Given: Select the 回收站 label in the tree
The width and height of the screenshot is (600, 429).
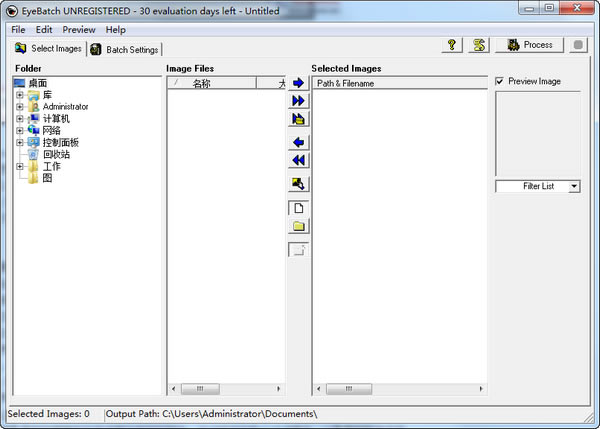Looking at the screenshot, I should (x=56, y=155).
